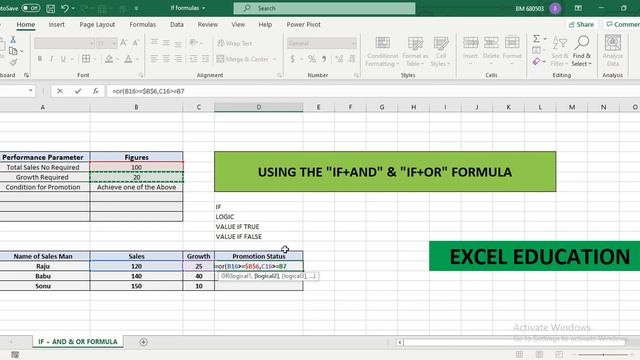Click the horizontal scrollbar left arrow
The height and width of the screenshot is (360, 640).
click(x=400, y=342)
